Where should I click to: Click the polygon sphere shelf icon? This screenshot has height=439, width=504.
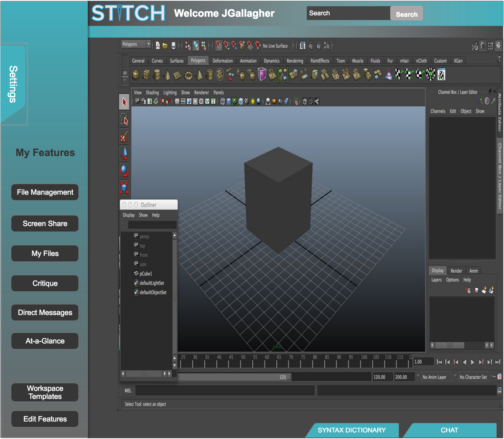point(136,75)
